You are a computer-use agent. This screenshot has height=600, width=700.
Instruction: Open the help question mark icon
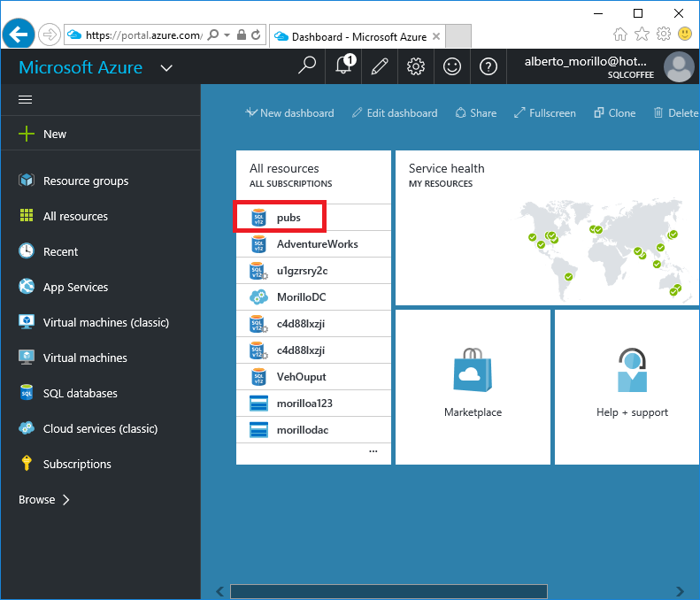tap(488, 66)
